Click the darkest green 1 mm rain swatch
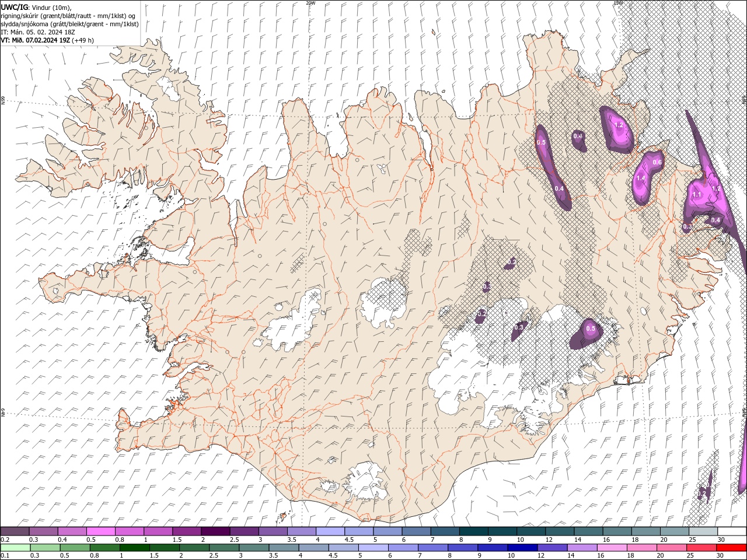The width and height of the screenshot is (747, 560). point(134,548)
